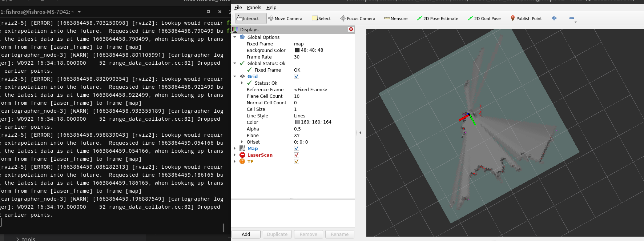Choose the Select tool in toolbar
Image resolution: width=644 pixels, height=241 pixels.
click(x=321, y=19)
